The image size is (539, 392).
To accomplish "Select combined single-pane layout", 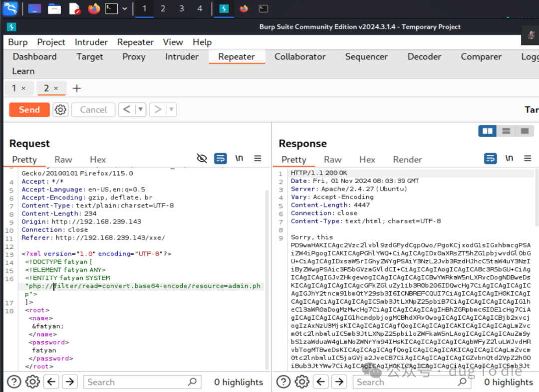I will 525,131.
